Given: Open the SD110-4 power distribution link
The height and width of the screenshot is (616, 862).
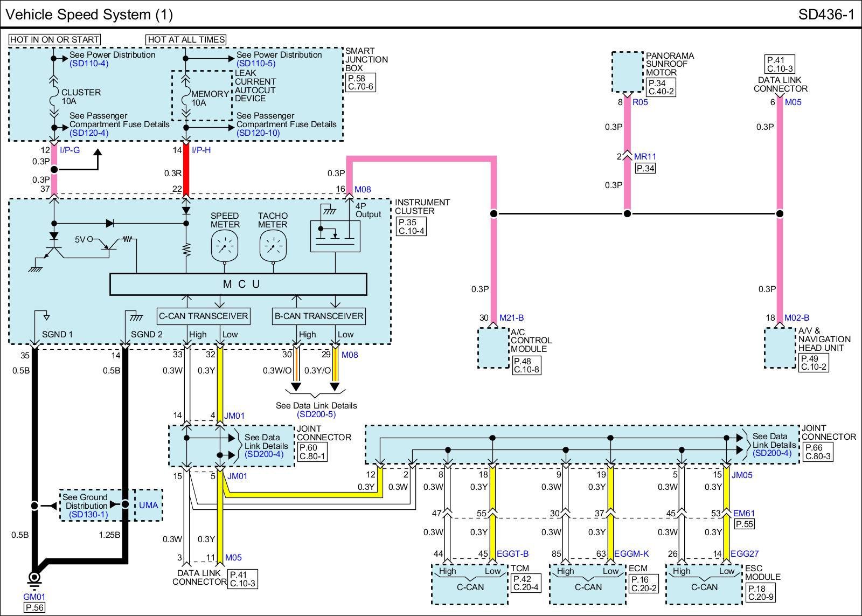Looking at the screenshot, I should click(x=89, y=64).
